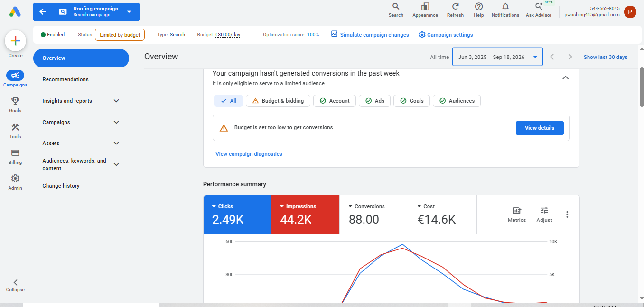Select the All filter chip

(x=228, y=101)
